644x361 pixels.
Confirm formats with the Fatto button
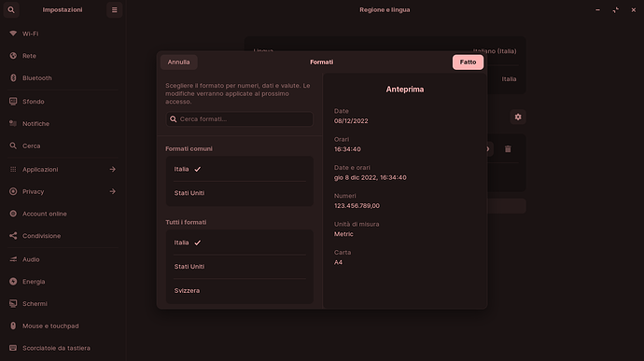point(468,62)
